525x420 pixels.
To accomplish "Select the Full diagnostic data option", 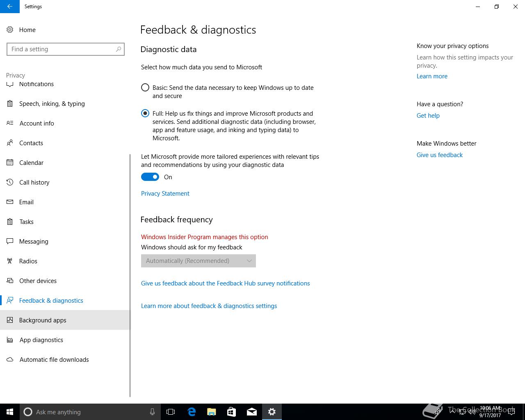I will 145,113.
